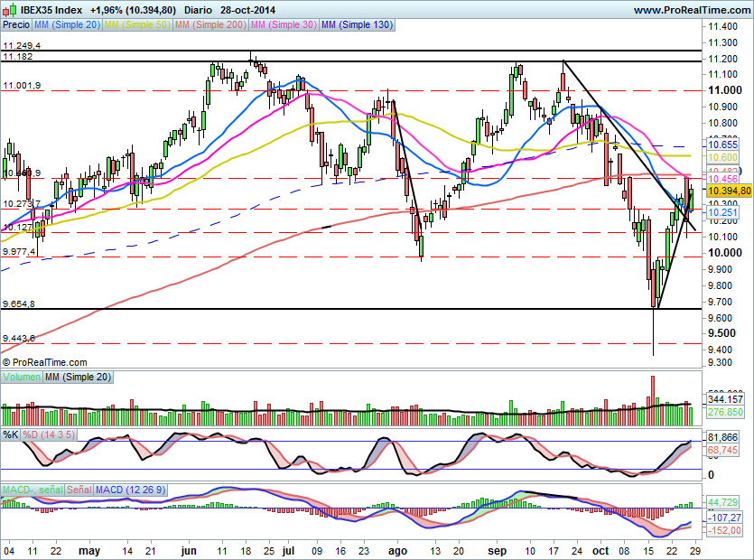The image size is (754, 560).
Task: Select the Volumen panel label
Action: [x=22, y=378]
